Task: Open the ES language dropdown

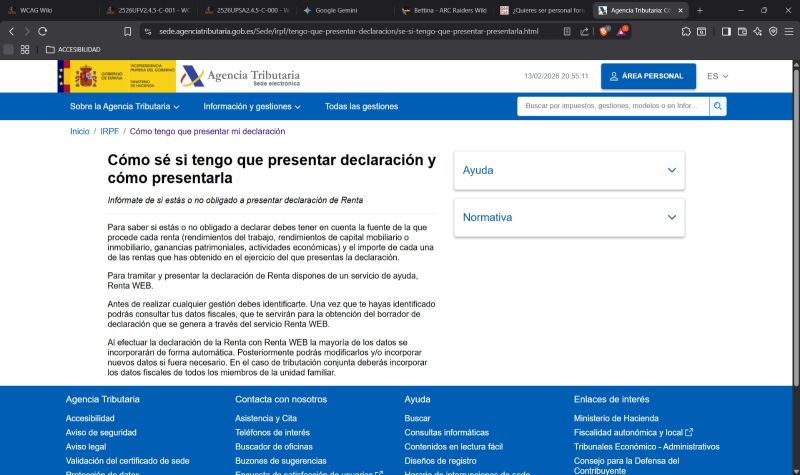Action: 717,76
